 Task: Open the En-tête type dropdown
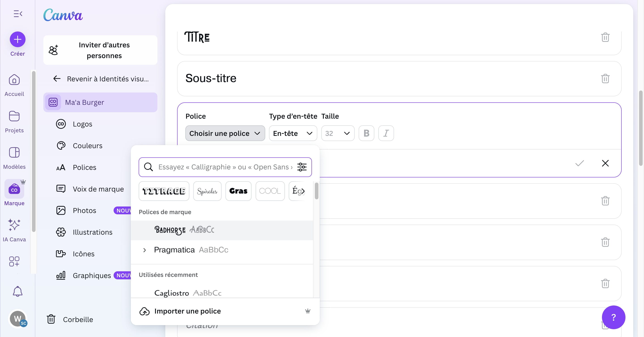(x=293, y=133)
